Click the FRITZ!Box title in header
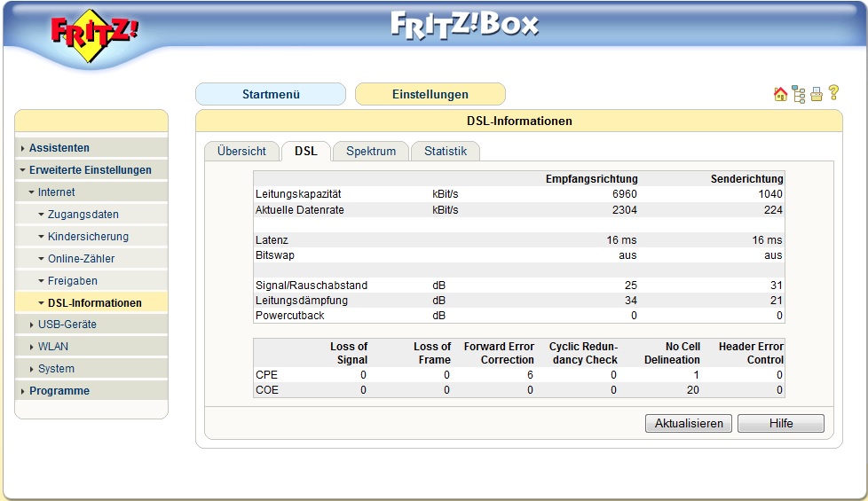The image size is (868, 501). tap(464, 26)
